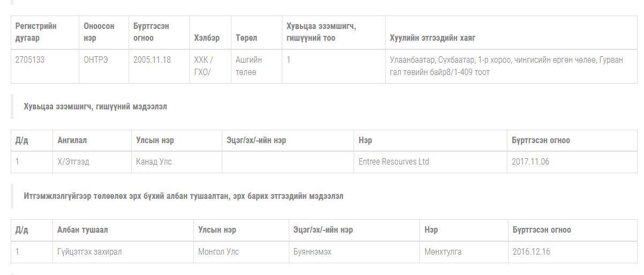Click the date 2005.11.18 cell
Screen dimensions: 644x275
coord(152,60)
